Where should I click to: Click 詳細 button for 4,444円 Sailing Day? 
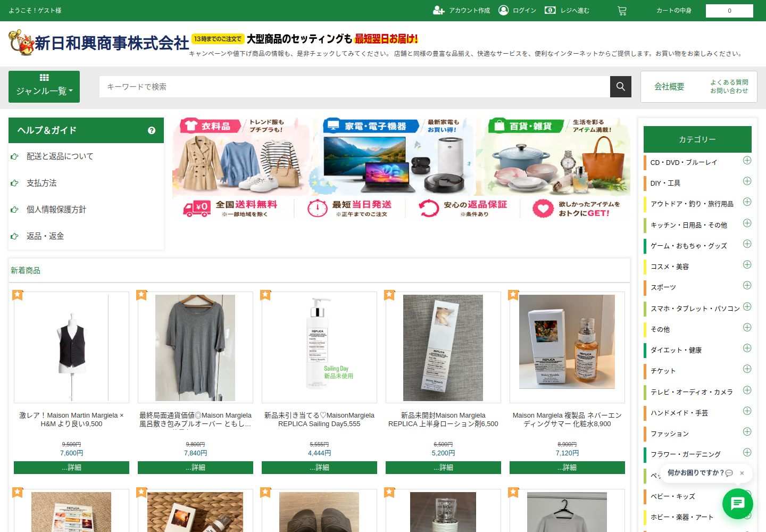click(x=319, y=468)
